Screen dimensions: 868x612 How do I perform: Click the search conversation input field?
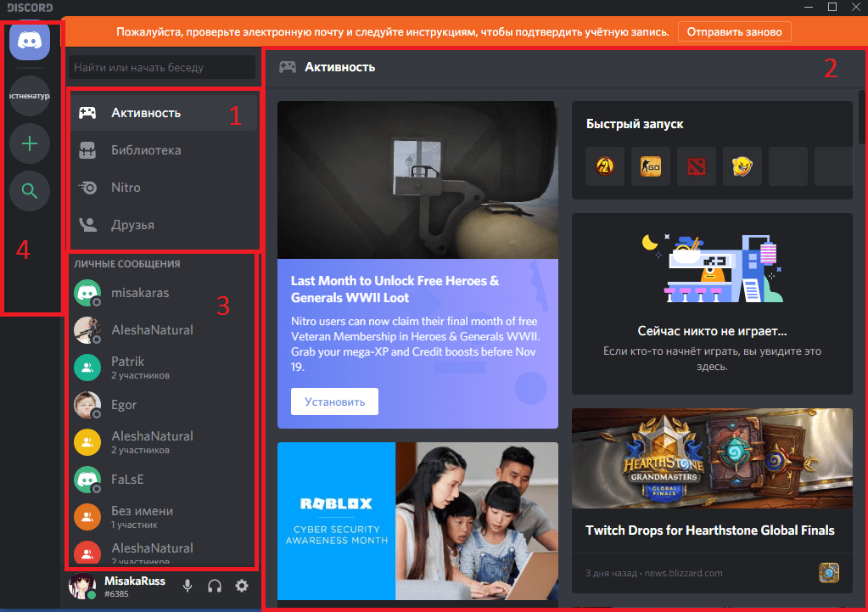pos(161,67)
